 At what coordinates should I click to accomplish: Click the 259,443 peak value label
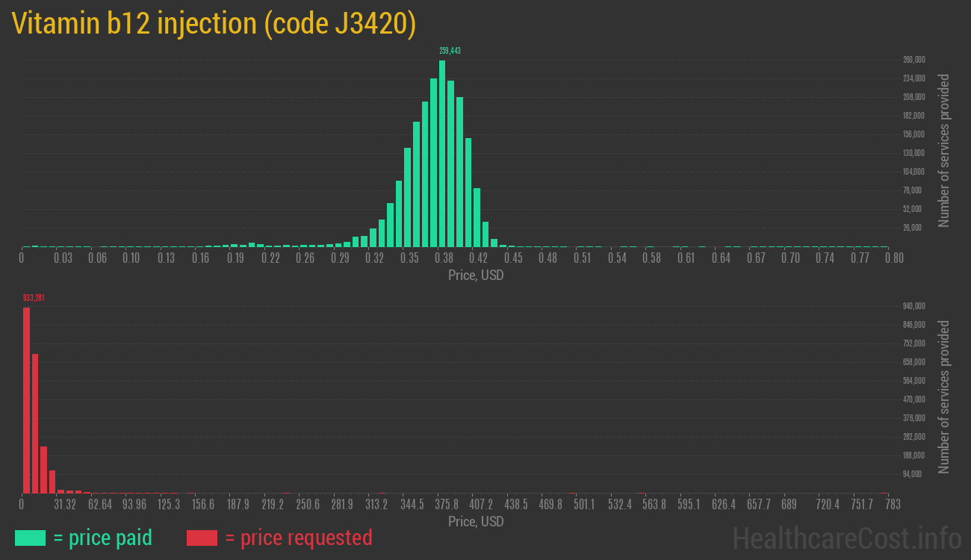[x=450, y=51]
